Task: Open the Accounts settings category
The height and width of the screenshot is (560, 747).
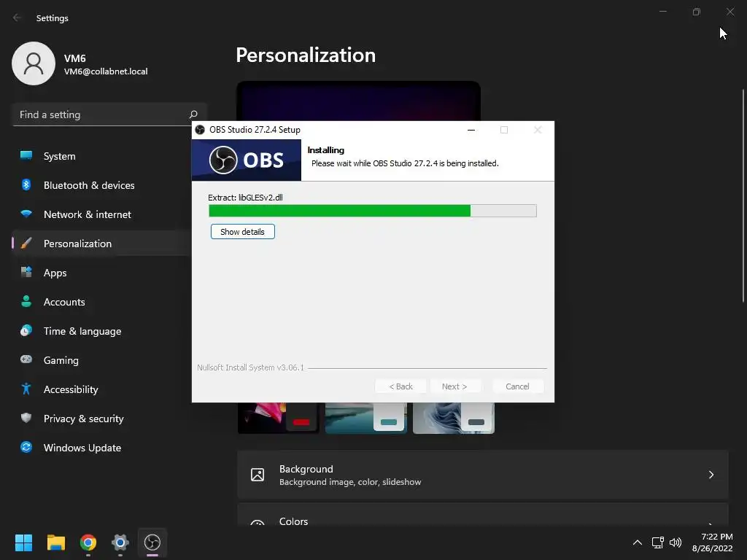Action: (101, 301)
